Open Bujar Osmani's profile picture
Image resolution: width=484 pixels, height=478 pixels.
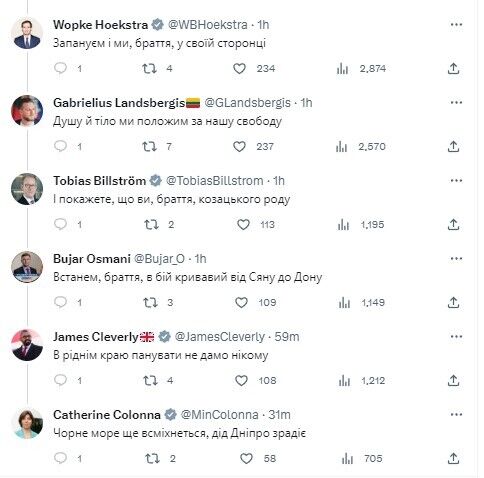coord(27,267)
